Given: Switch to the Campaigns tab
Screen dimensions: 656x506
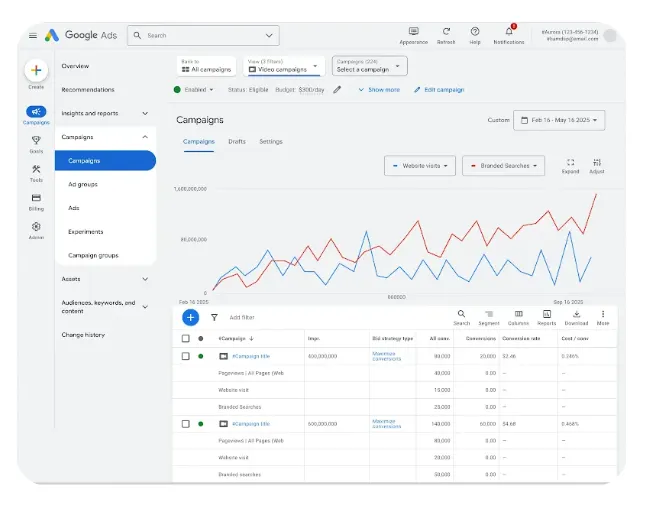Looking at the screenshot, I should pos(199,142).
